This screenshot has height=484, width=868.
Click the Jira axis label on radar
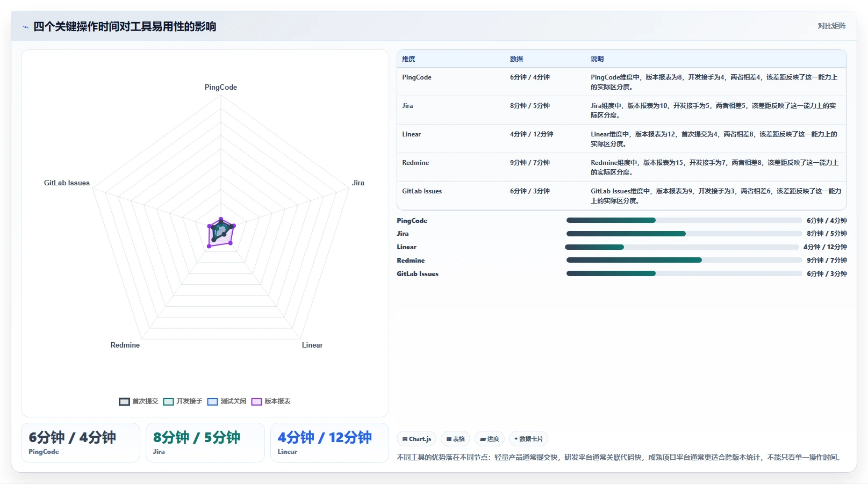[x=358, y=183]
